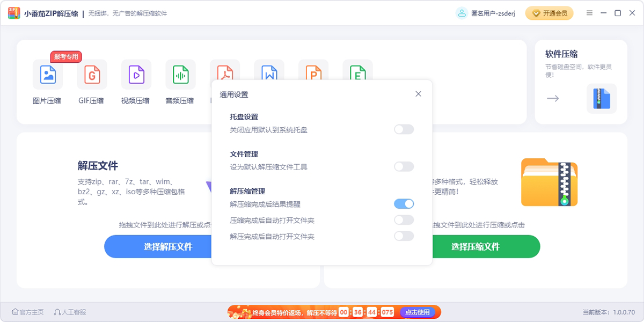
Task: Open the GIF压缩 tool icon
Action: click(x=92, y=75)
